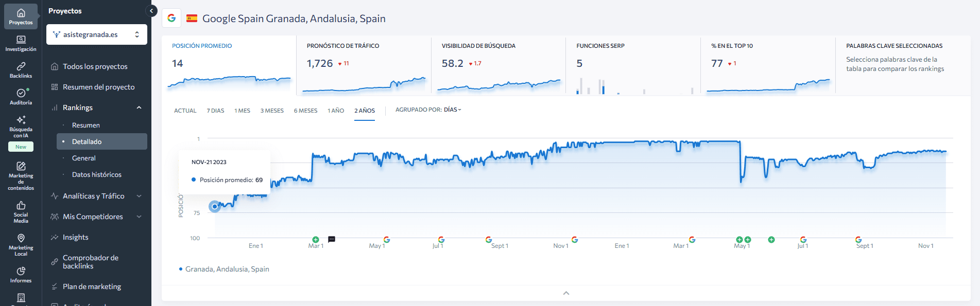
Task: Open the Investigación sidebar section
Action: coord(21,43)
